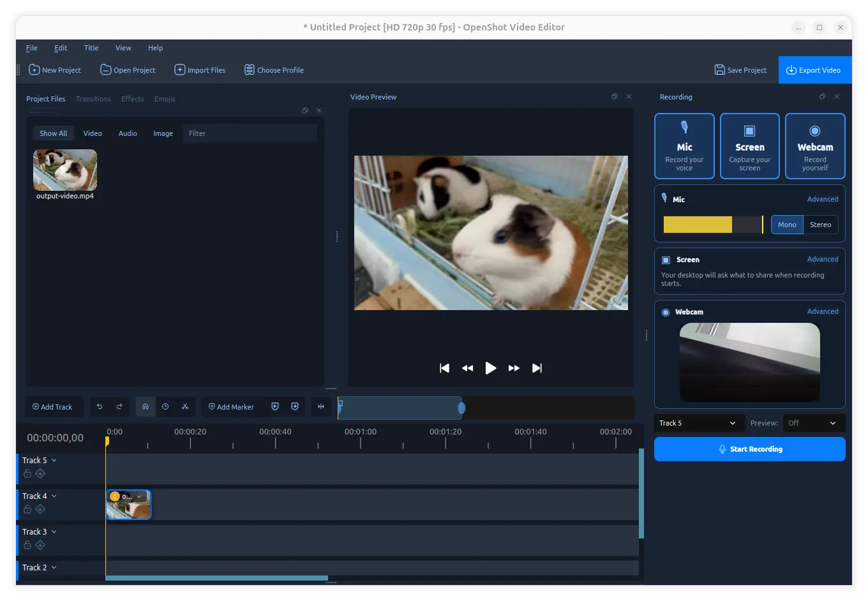Open the Mic recording card

coord(684,146)
